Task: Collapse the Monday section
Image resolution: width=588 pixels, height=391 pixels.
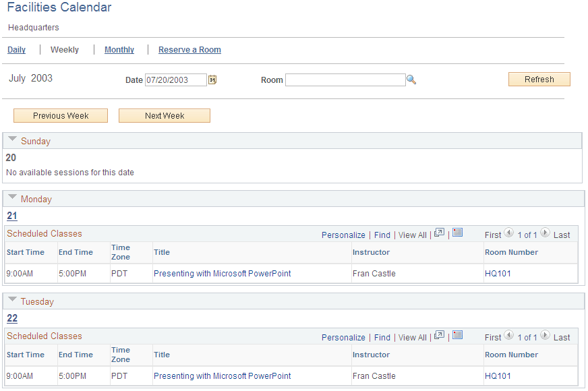Action: click(x=12, y=197)
